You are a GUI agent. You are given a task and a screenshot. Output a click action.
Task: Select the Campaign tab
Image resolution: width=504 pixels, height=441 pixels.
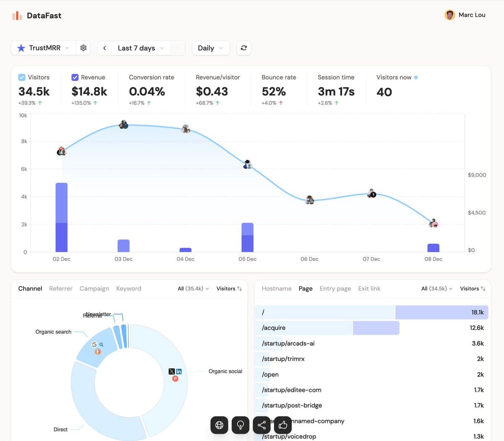click(x=94, y=289)
